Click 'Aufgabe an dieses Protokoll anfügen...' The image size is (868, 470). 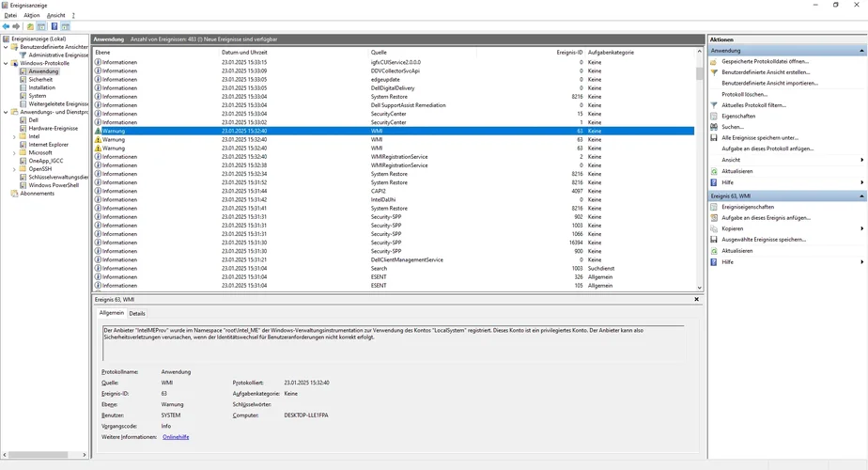tap(767, 149)
